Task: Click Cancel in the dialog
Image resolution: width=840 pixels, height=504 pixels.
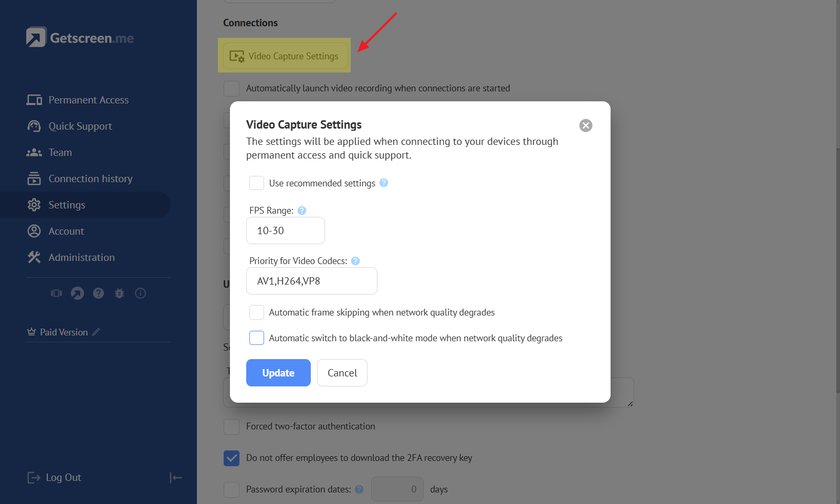Action: tap(342, 373)
